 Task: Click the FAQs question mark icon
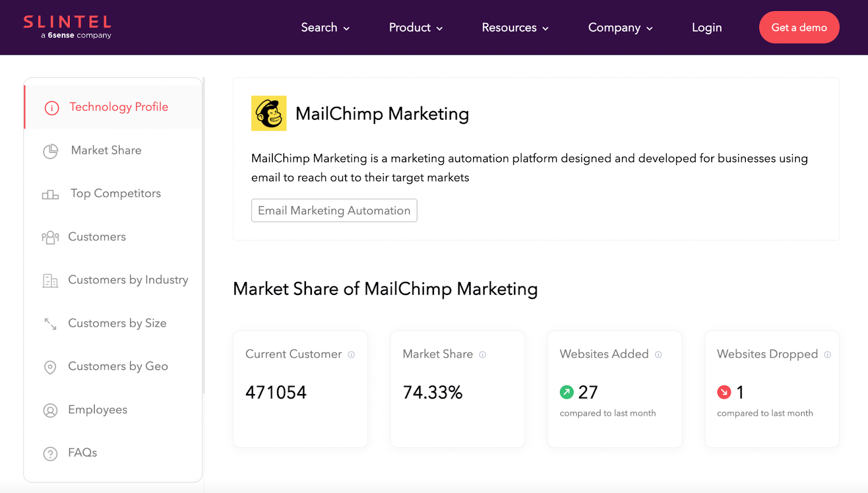click(x=50, y=453)
